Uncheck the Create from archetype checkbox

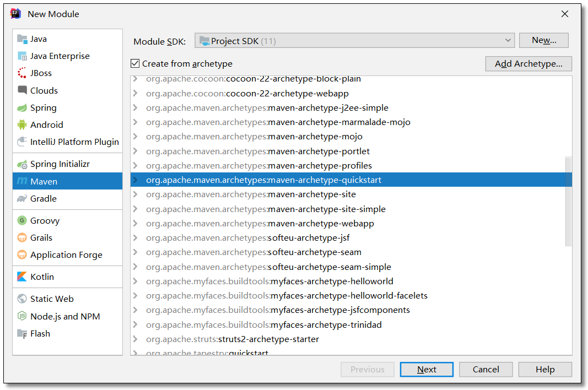(135, 64)
